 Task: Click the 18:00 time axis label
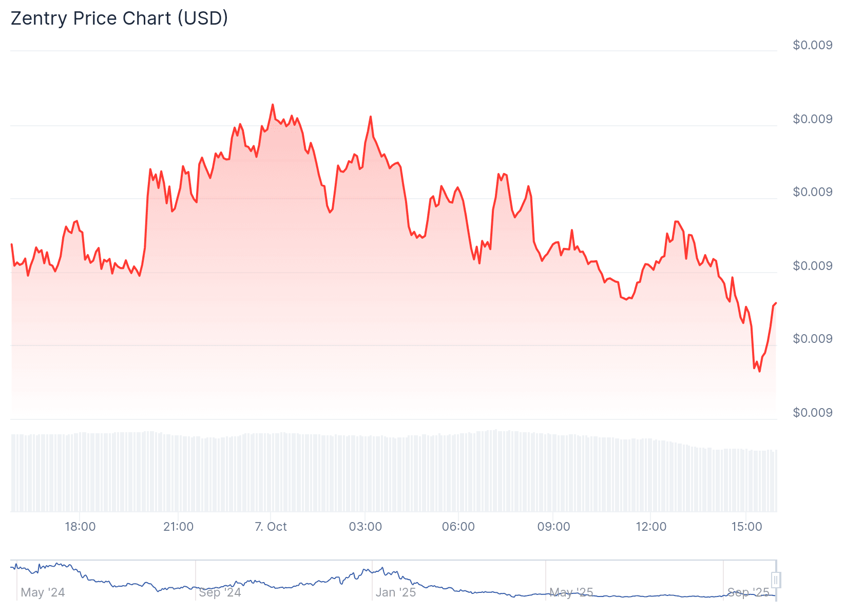click(x=80, y=527)
